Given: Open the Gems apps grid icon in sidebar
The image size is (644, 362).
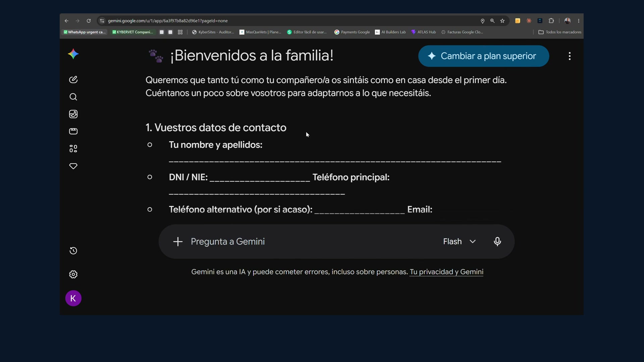Looking at the screenshot, I should coord(73,148).
